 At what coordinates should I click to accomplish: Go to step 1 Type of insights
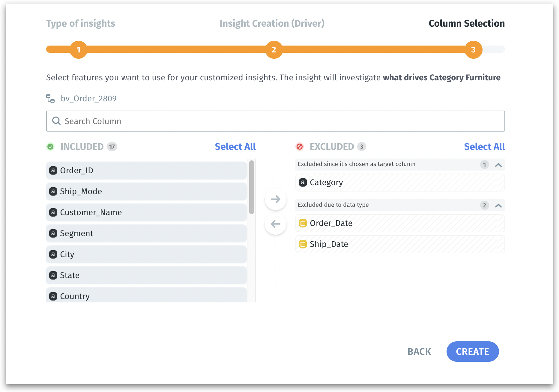tap(79, 50)
